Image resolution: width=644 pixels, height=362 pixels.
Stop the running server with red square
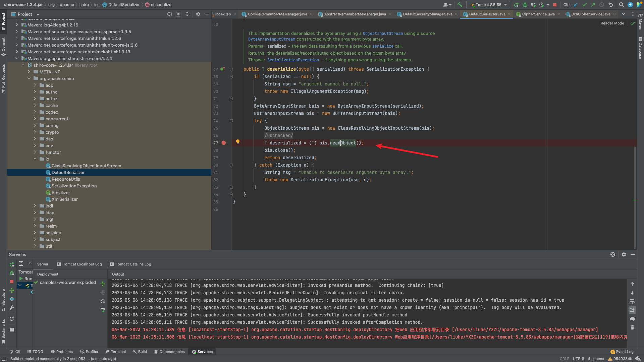click(x=555, y=5)
